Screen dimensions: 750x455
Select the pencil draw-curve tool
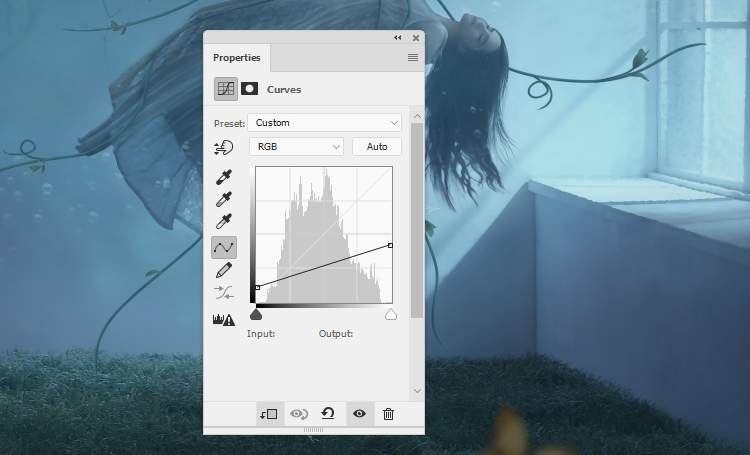pyautogui.click(x=225, y=269)
